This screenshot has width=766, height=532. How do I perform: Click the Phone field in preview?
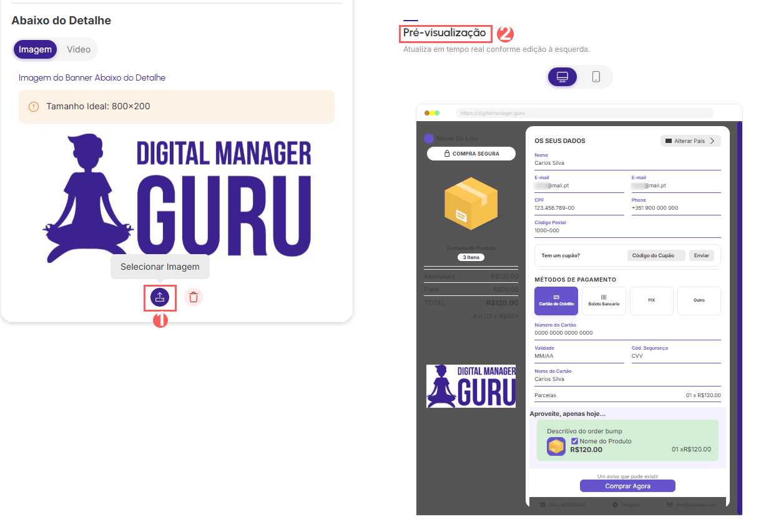[676, 205]
